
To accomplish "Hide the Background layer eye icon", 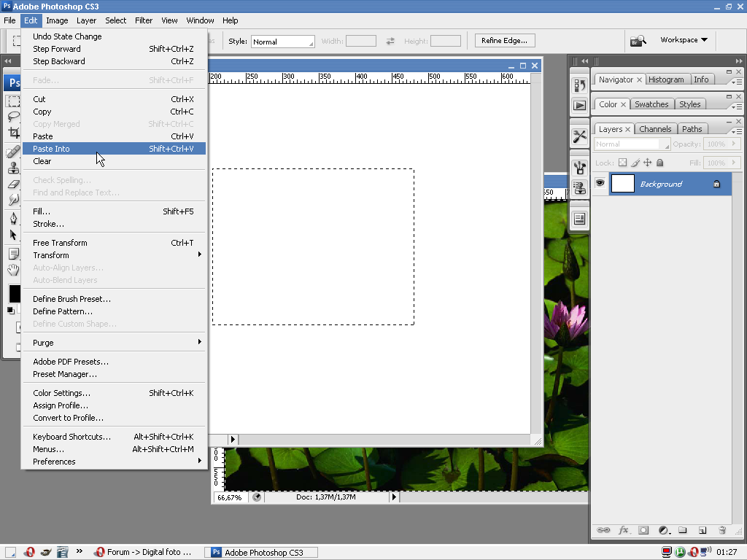I will click(600, 183).
